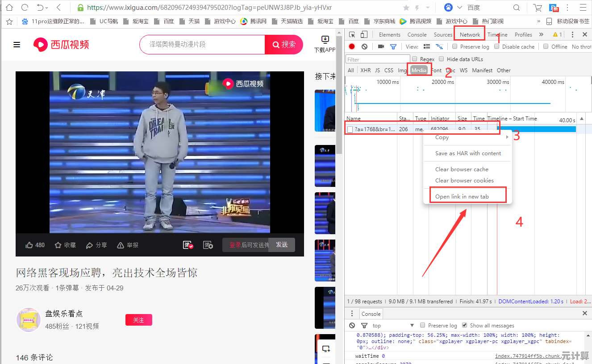
Task: Expand the hidden DevTools tabs chevron
Action: point(541,34)
